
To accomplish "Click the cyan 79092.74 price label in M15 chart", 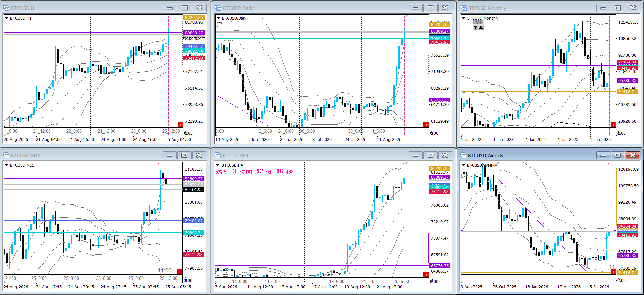I will [194, 233].
